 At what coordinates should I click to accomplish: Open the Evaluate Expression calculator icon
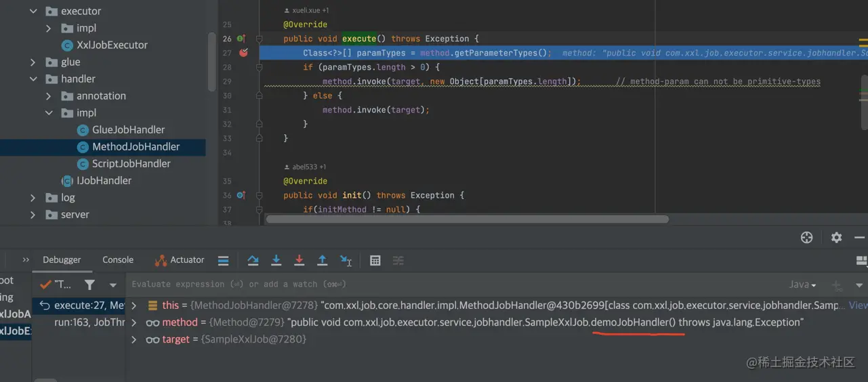coord(375,260)
